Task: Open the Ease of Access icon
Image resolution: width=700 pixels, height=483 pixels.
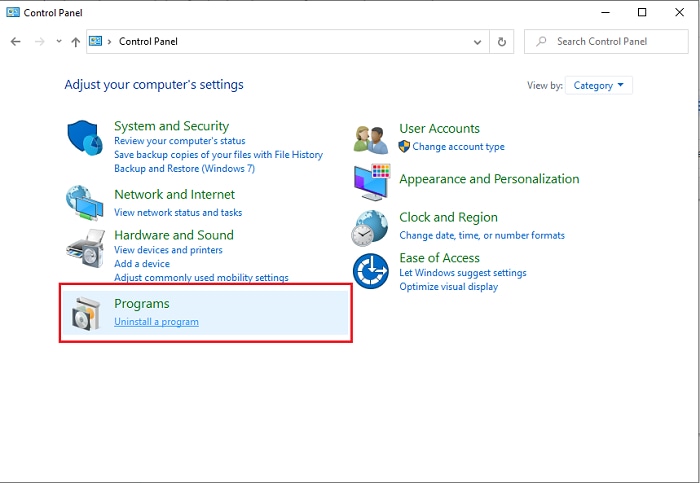Action: click(371, 271)
